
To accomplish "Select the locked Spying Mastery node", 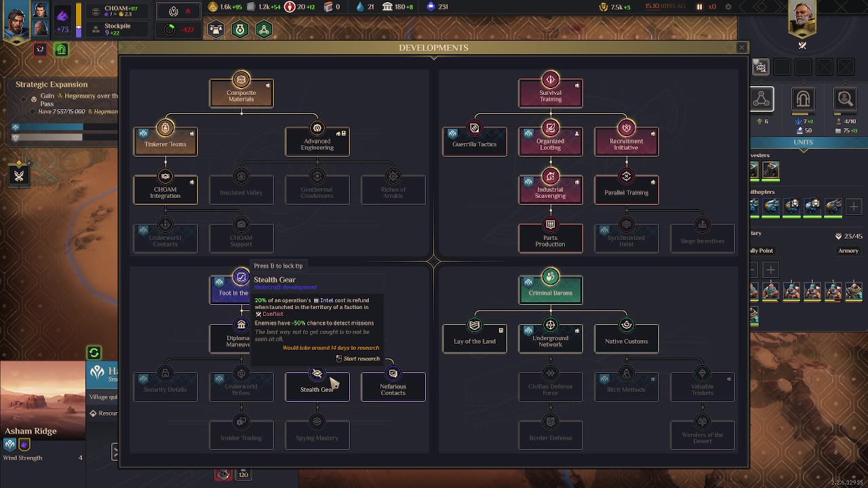I will (317, 435).
